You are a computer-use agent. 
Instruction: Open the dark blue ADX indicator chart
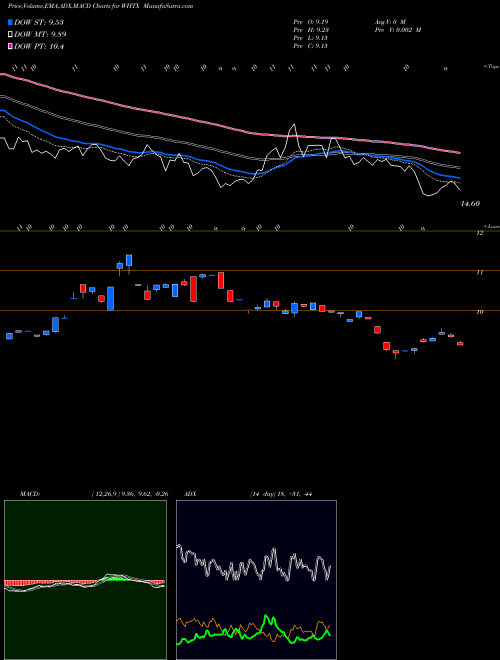click(x=256, y=580)
